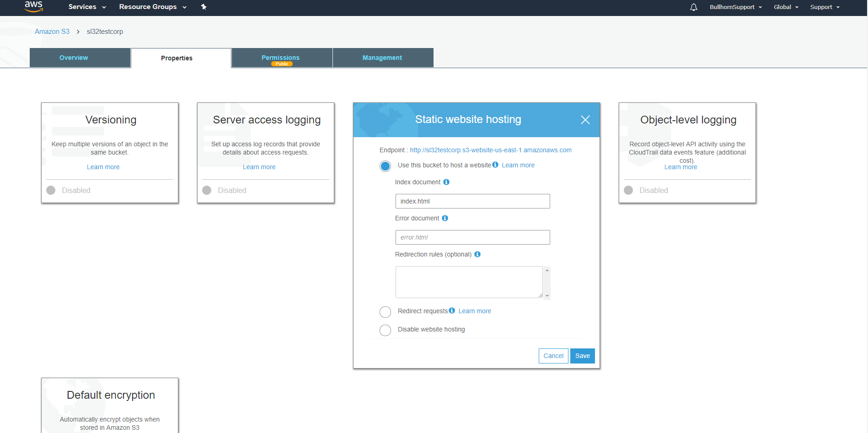Click Learn more beside Redirect requests

pos(475,311)
